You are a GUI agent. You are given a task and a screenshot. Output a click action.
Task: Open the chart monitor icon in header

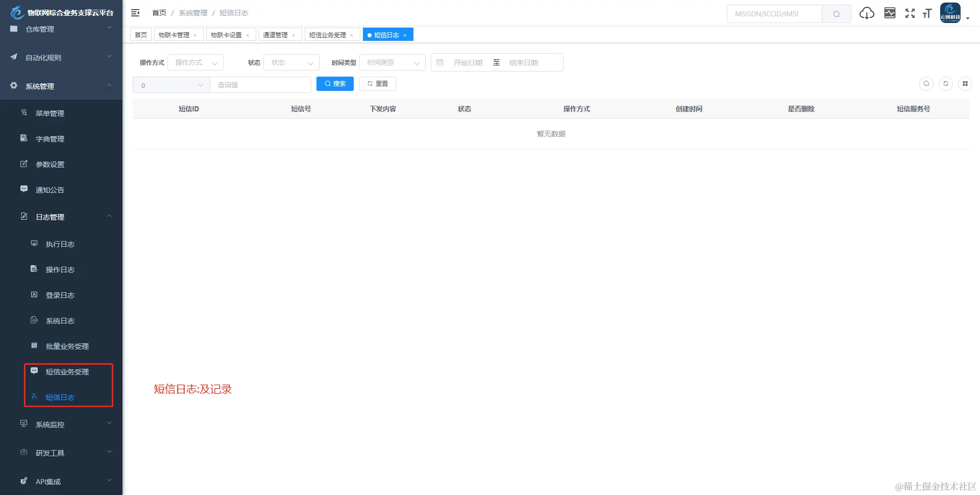coord(890,13)
